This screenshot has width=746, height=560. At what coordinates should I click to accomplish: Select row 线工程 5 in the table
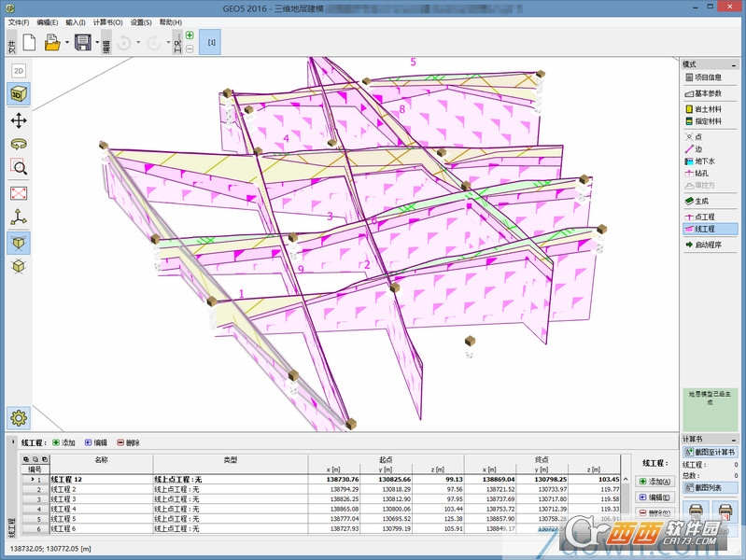click(x=321, y=519)
